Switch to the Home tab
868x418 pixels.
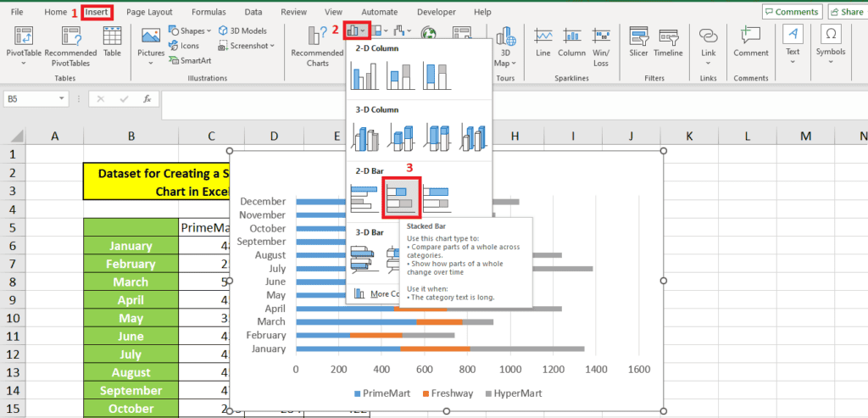pyautogui.click(x=55, y=12)
